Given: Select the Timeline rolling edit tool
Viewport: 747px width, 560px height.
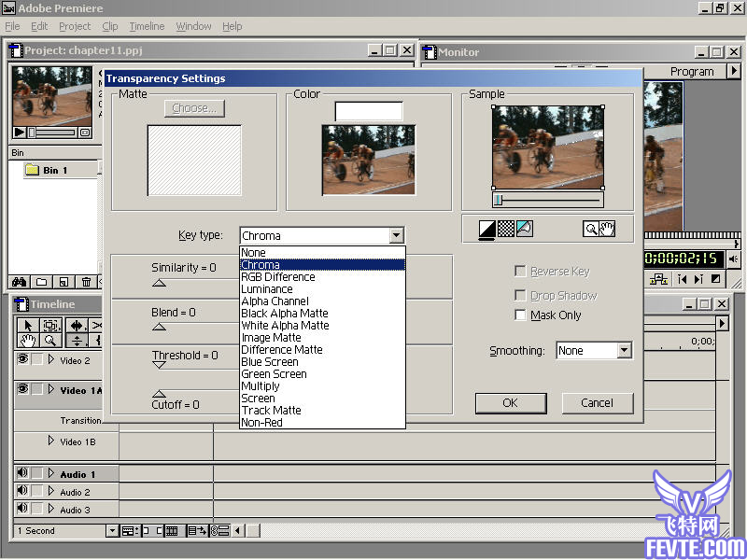Looking at the screenshot, I should pyautogui.click(x=77, y=325).
